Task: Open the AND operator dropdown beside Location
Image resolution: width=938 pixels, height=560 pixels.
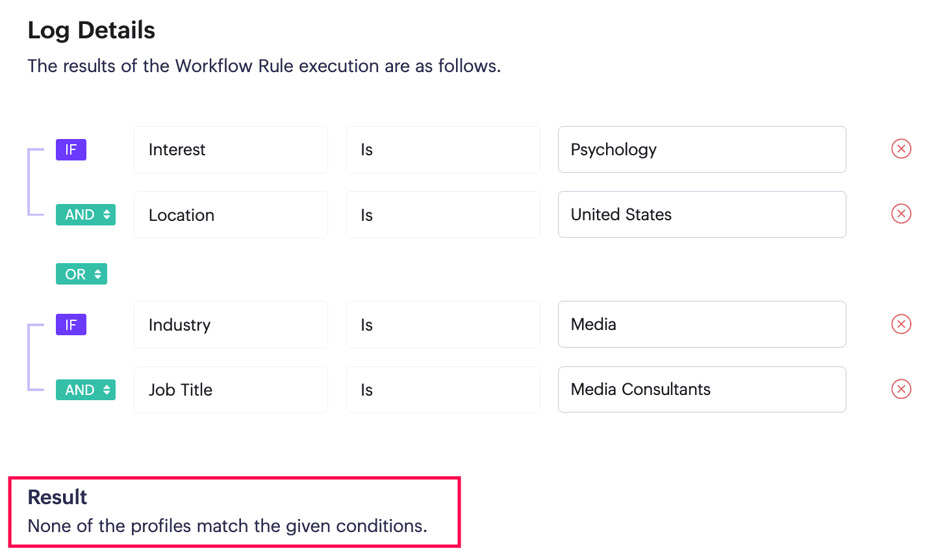Action: [86, 215]
